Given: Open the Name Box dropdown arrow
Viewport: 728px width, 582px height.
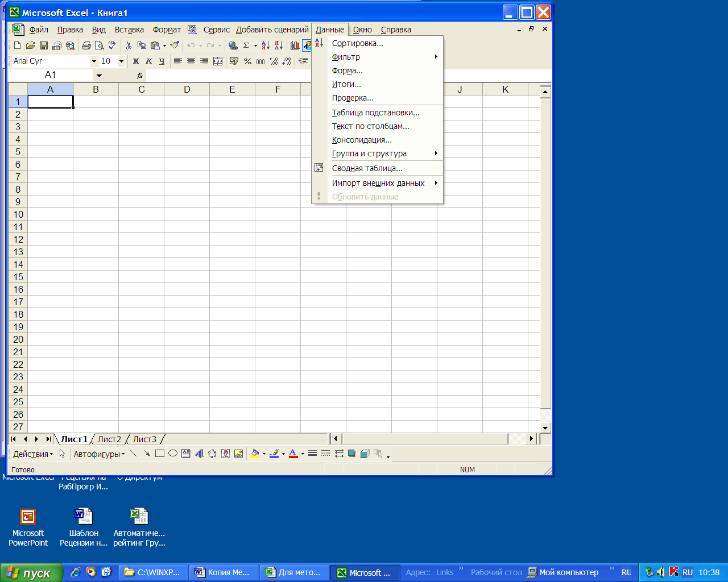Looking at the screenshot, I should pyautogui.click(x=99, y=75).
